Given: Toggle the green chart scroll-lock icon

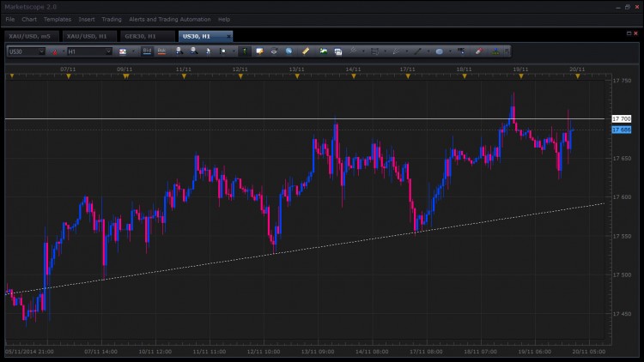Looking at the screenshot, I should [x=245, y=51].
